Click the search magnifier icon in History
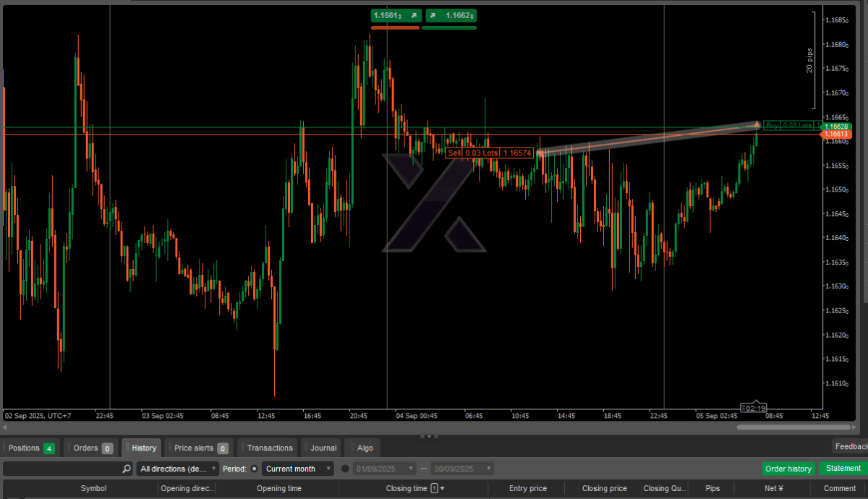 point(127,469)
